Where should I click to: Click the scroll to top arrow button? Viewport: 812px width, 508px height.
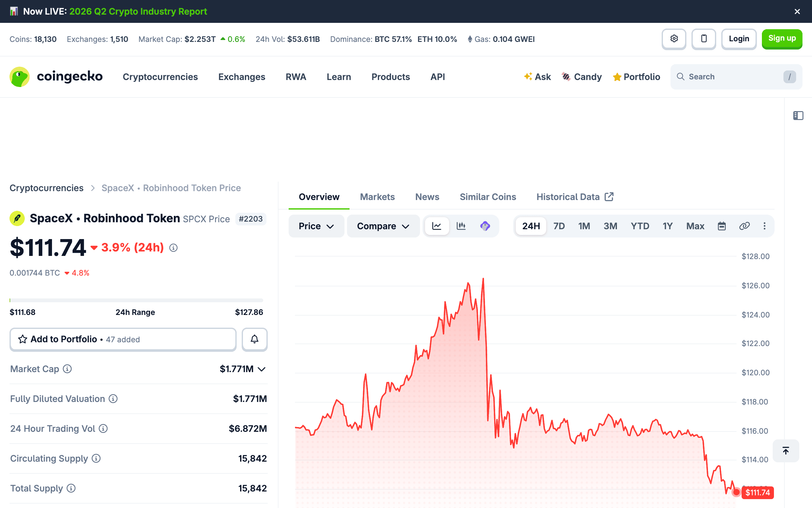pyautogui.click(x=786, y=451)
